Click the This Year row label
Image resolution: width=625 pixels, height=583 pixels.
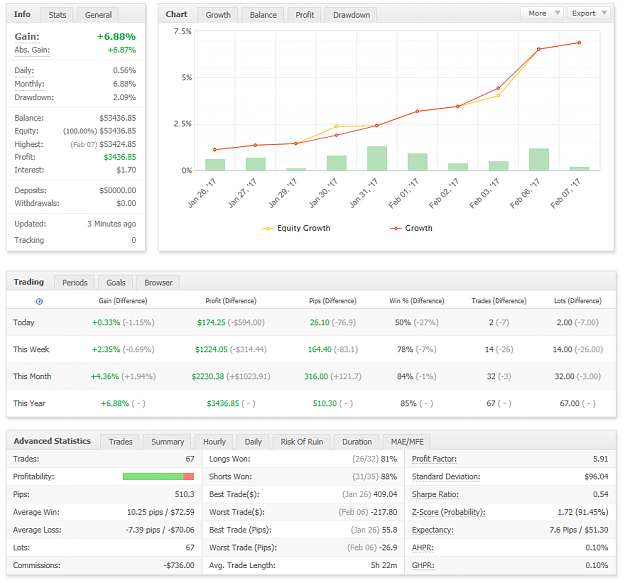tap(29, 404)
